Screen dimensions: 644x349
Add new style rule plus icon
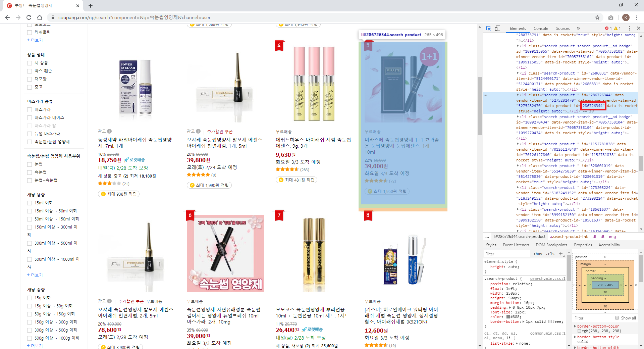560,254
